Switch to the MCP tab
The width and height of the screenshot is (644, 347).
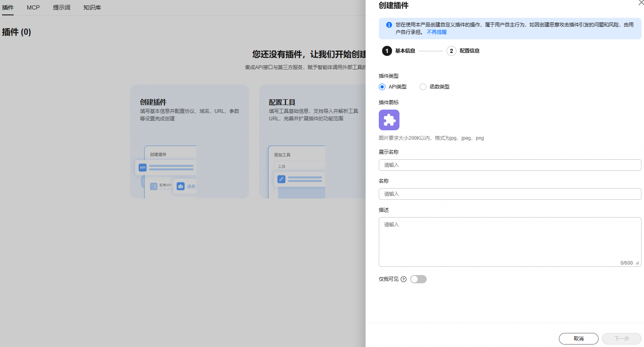coord(33,7)
